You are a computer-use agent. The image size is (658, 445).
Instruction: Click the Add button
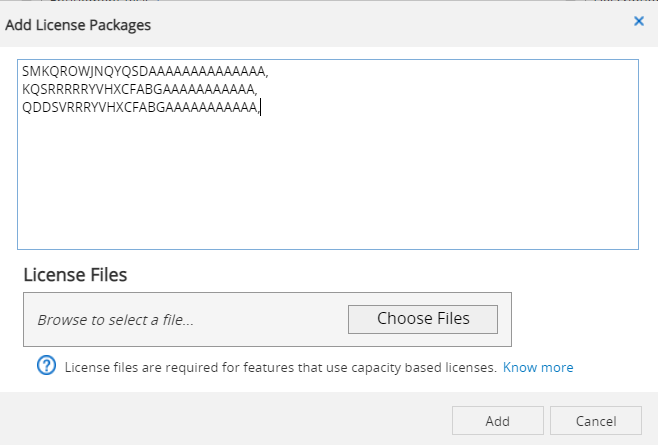coord(498,421)
